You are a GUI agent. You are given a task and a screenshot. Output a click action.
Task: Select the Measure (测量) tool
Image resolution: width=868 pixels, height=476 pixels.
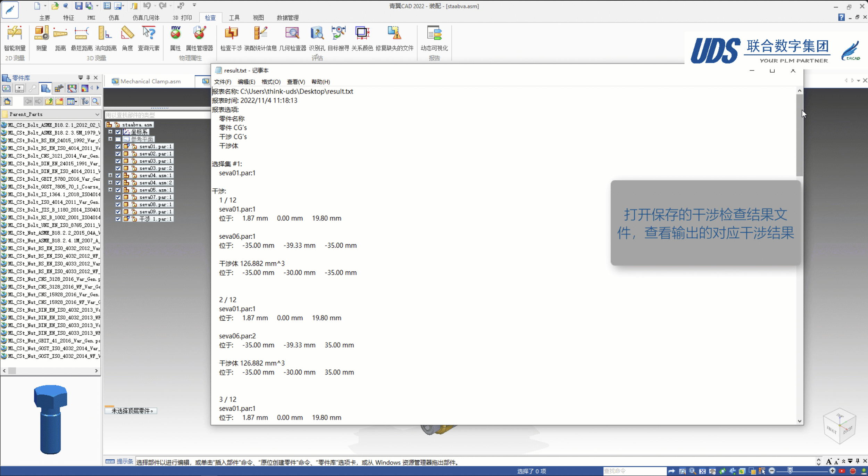click(x=41, y=39)
